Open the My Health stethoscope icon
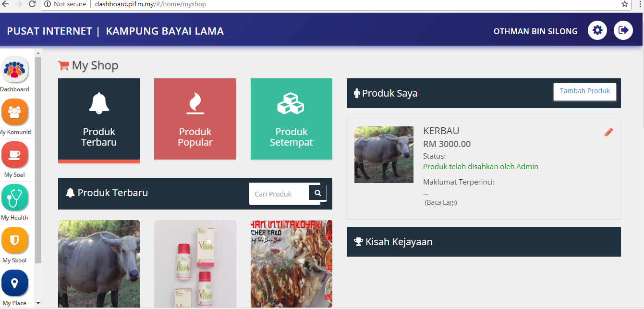Image resolution: width=644 pixels, height=309 pixels. pyautogui.click(x=15, y=198)
